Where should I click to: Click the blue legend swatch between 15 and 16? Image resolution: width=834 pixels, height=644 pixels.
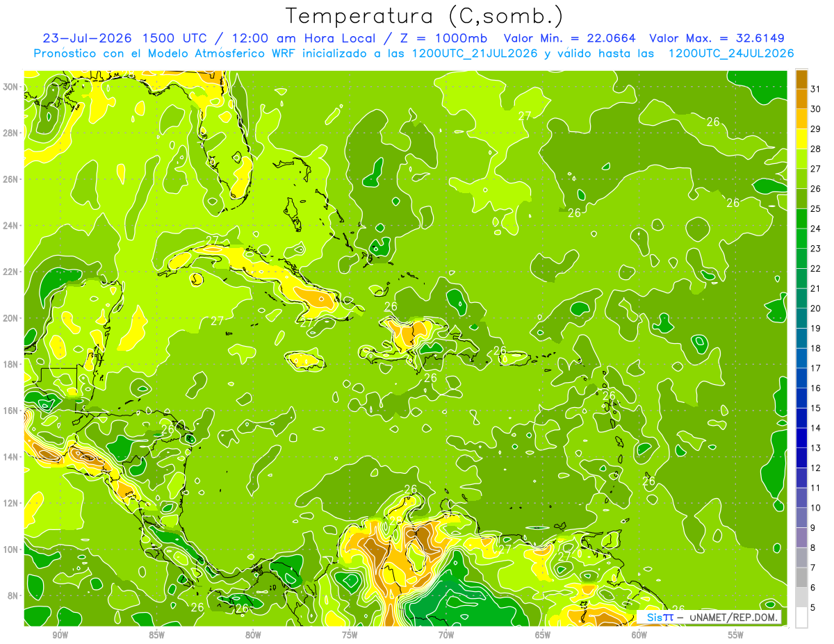(801, 398)
